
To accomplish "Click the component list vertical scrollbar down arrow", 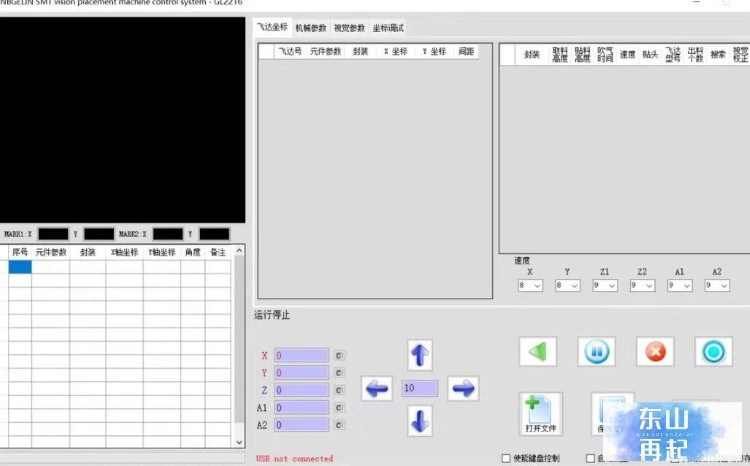I will (239, 443).
